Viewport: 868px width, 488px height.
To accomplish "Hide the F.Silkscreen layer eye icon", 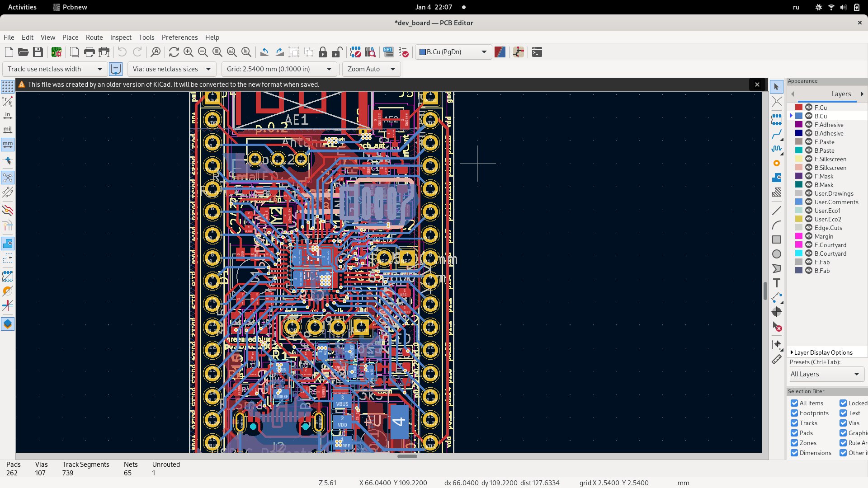I will click(x=809, y=159).
